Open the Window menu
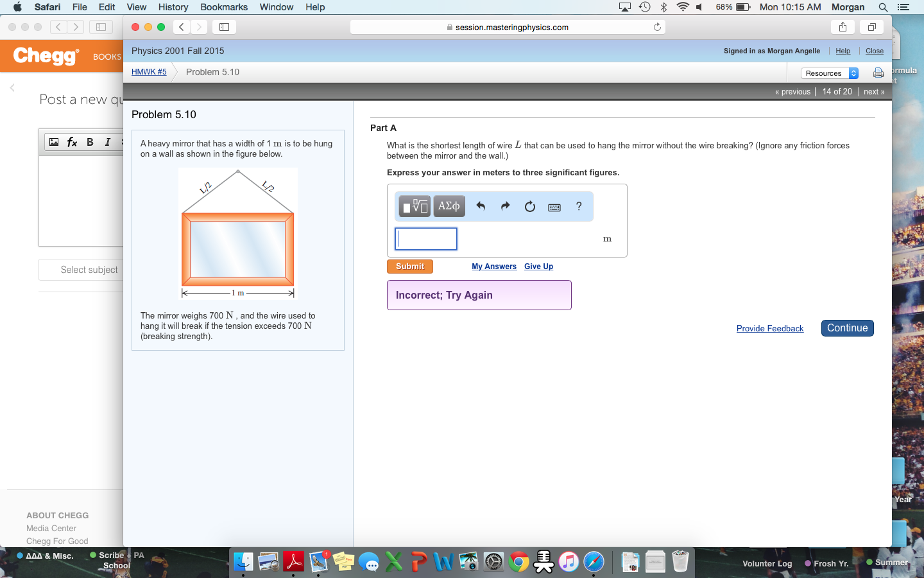Viewport: 924px width, 578px height. tap(277, 7)
